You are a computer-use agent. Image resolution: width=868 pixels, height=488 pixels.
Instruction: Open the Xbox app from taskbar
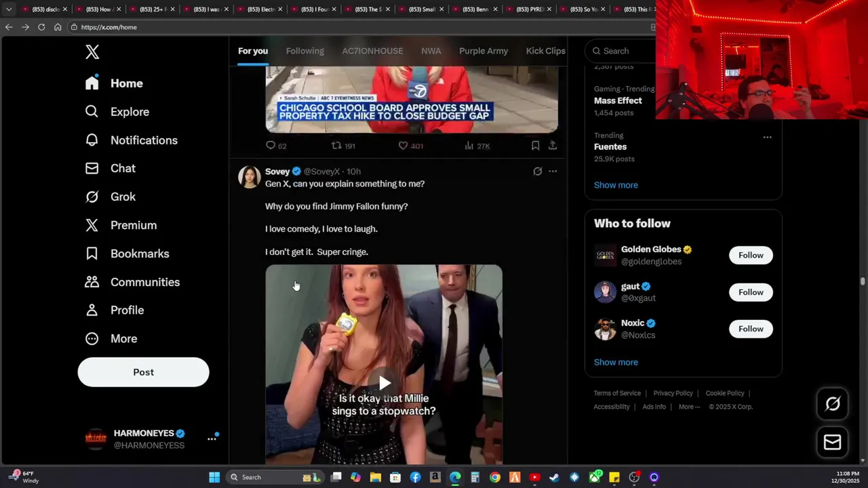pos(595,477)
